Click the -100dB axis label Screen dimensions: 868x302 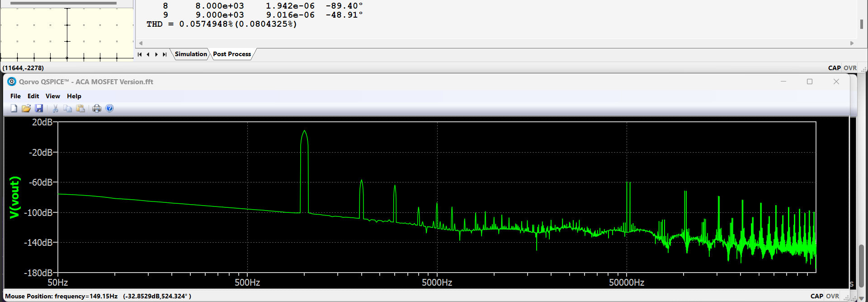pos(38,212)
